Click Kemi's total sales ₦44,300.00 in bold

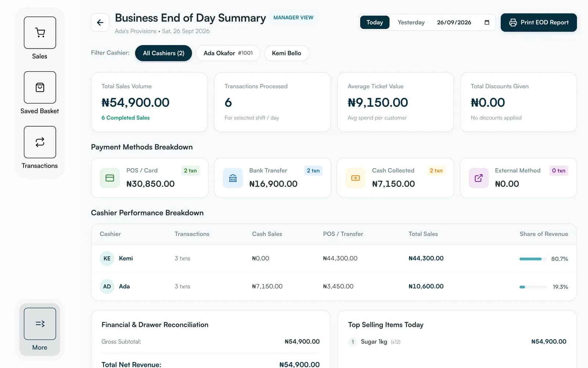426,258
